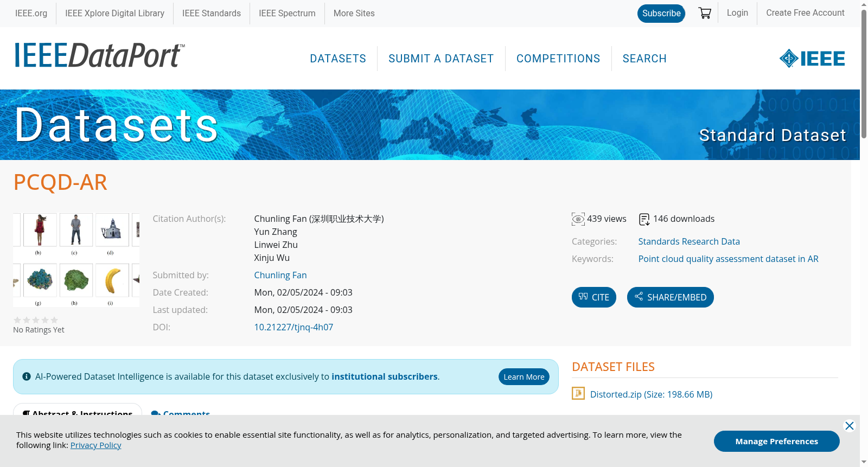Open IEEE Xplore Digital Library link
The height and width of the screenshot is (467, 868).
[x=114, y=13]
